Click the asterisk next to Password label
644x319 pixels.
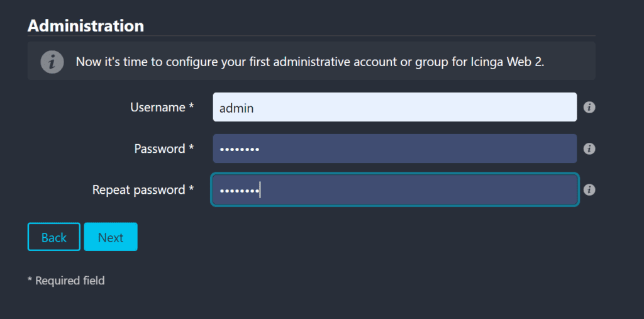coord(191,149)
